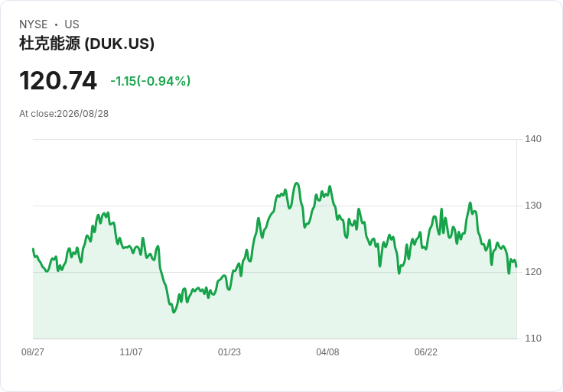
Task: Click the price change -1.15(-0.94%)
Action: coord(151,81)
